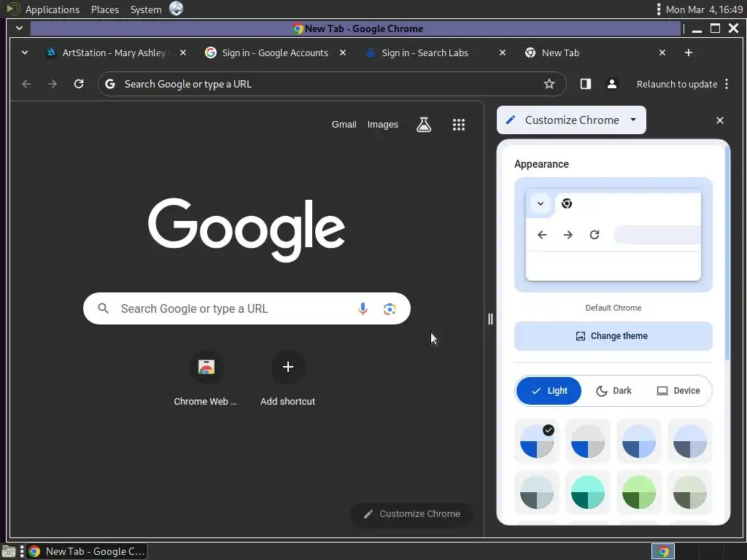Select the Dark mode option
The image size is (747, 560).
(x=614, y=391)
